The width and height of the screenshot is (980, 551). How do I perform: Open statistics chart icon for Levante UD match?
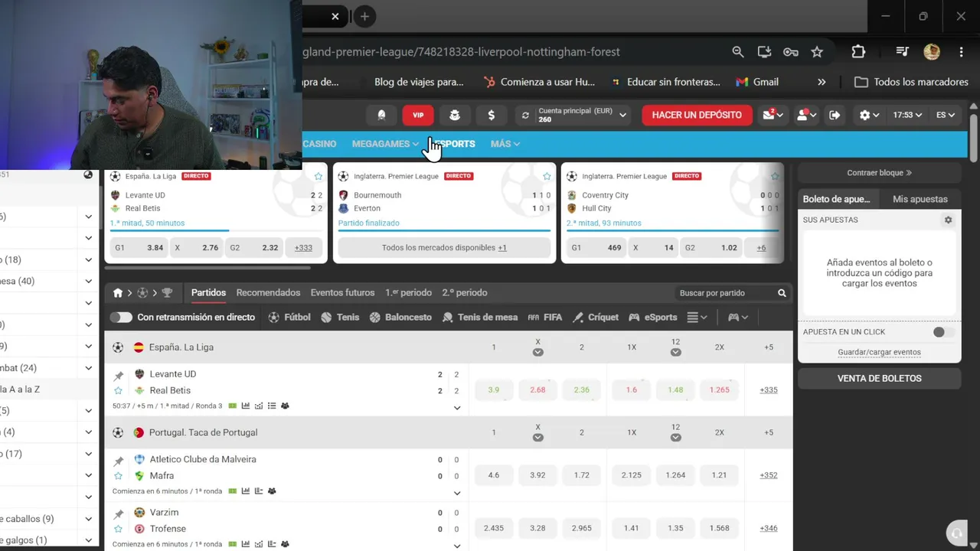(x=246, y=406)
